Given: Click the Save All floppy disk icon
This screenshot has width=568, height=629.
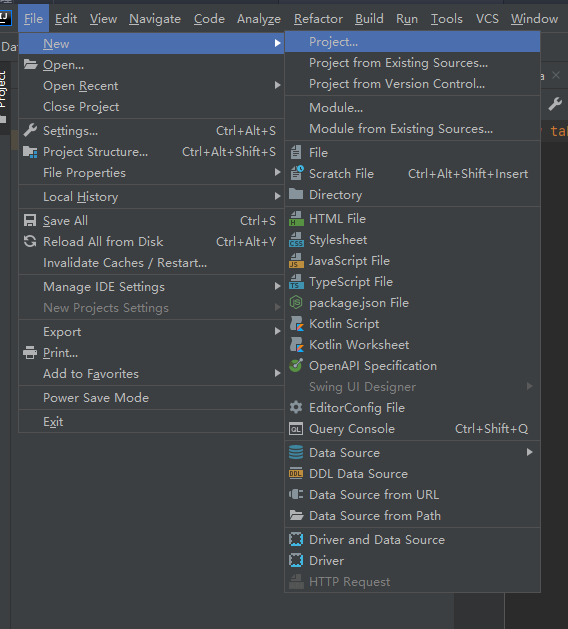Looking at the screenshot, I should (30, 221).
